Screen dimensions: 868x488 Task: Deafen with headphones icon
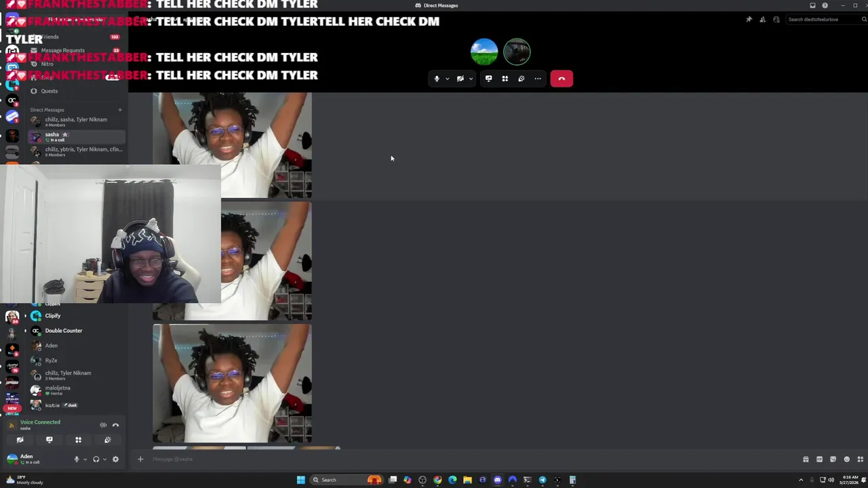point(96,459)
